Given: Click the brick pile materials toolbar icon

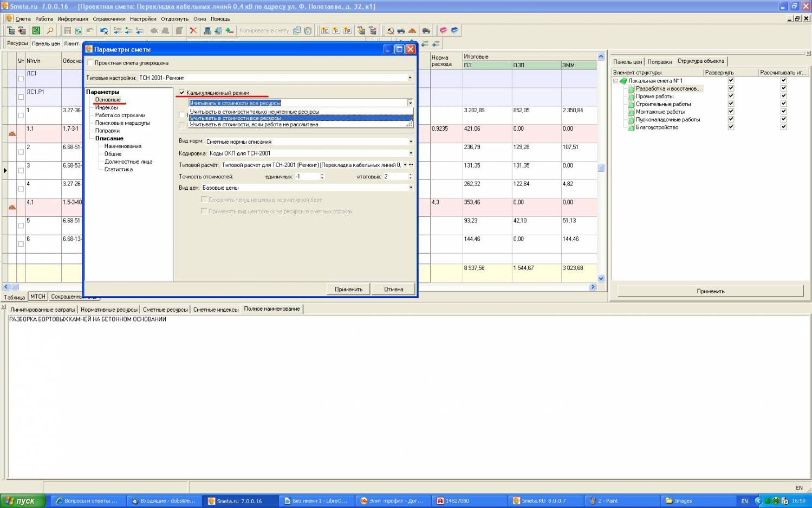Looking at the screenshot, I should coord(412,31).
